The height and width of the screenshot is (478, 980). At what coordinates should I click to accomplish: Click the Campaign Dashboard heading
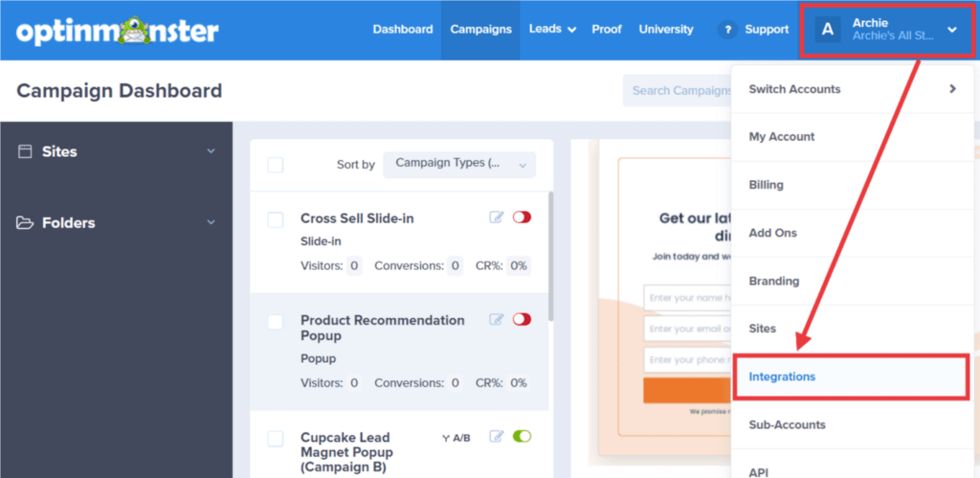[x=120, y=91]
